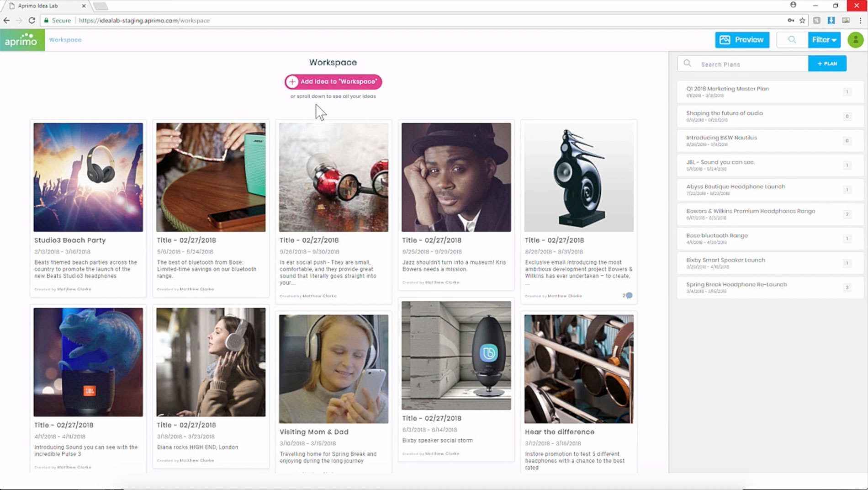Open the Visiting Mom & Dad thumbnail
Viewport: 868px width, 490px height.
coord(333,369)
